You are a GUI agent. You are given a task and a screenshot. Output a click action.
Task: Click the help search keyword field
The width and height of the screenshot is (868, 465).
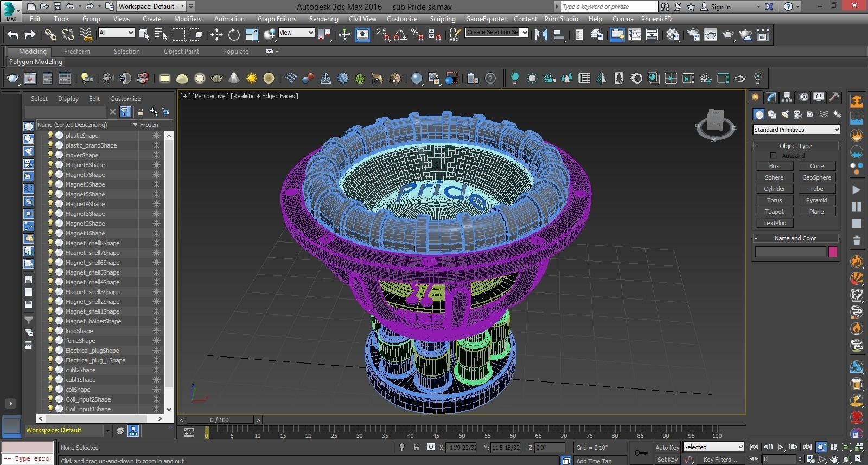(609, 7)
